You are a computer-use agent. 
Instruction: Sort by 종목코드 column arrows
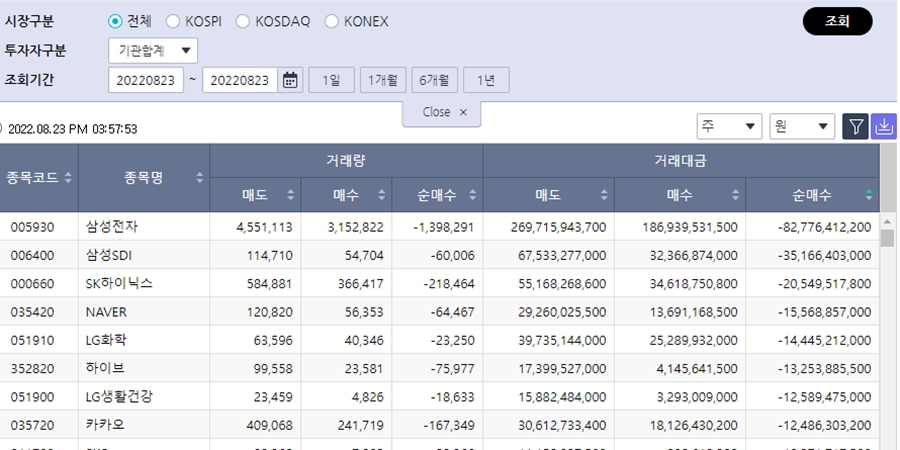(x=68, y=178)
